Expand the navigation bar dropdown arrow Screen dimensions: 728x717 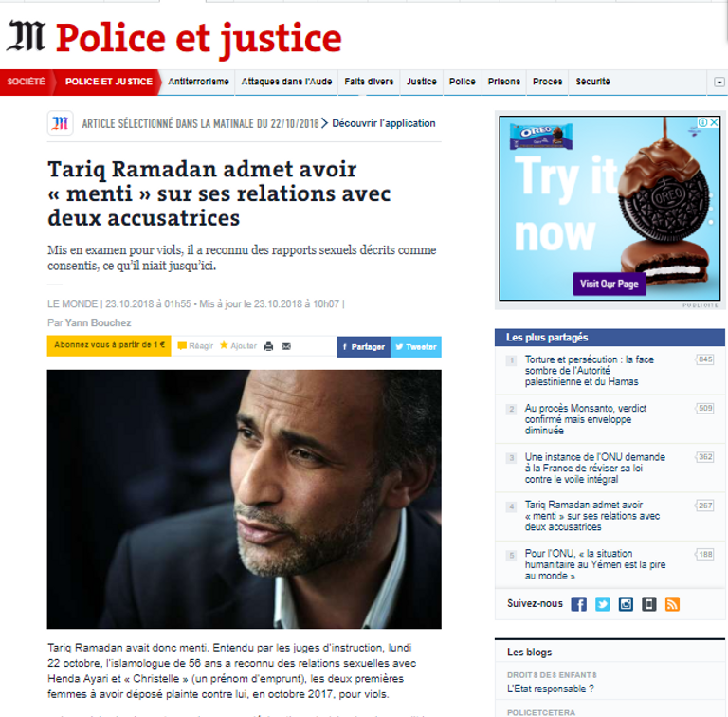click(x=719, y=83)
